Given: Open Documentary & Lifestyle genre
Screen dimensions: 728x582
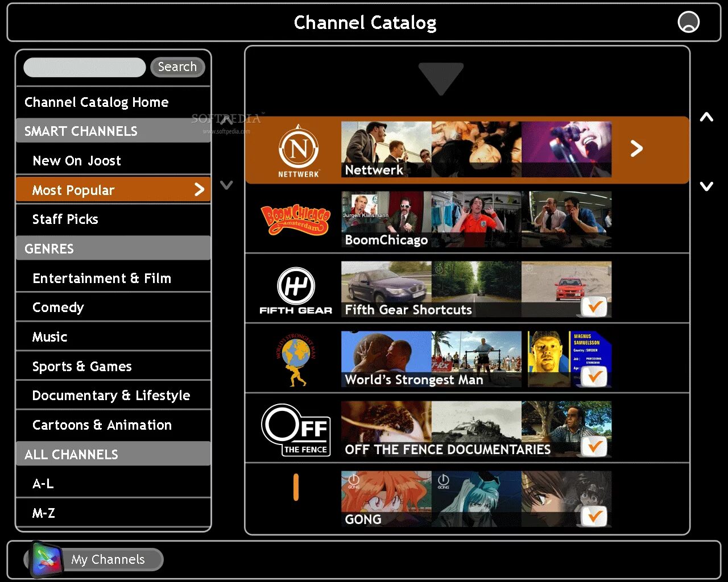Looking at the screenshot, I should [113, 395].
